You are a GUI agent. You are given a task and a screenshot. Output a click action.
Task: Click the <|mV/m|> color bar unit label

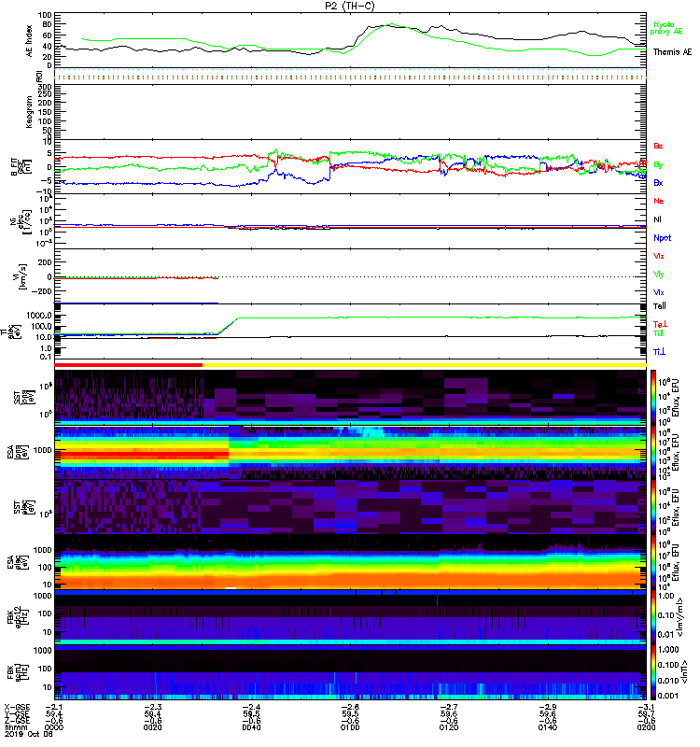681,617
